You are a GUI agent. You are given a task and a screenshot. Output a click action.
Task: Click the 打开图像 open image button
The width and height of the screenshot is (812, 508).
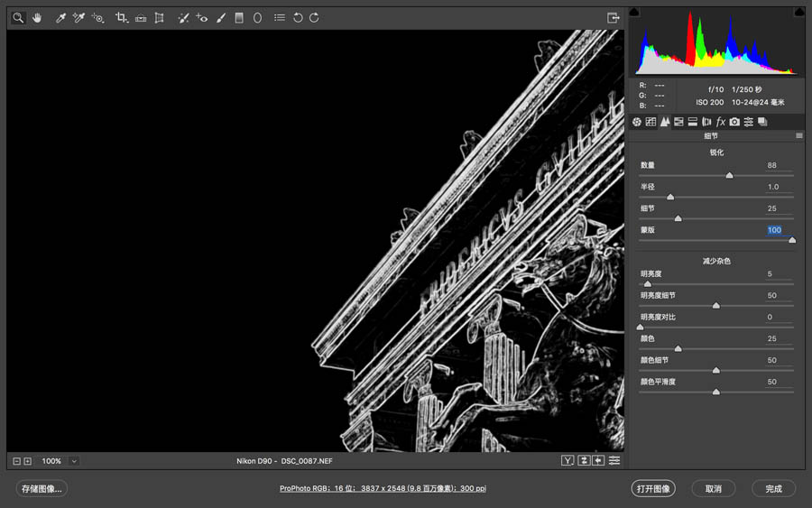click(x=653, y=489)
